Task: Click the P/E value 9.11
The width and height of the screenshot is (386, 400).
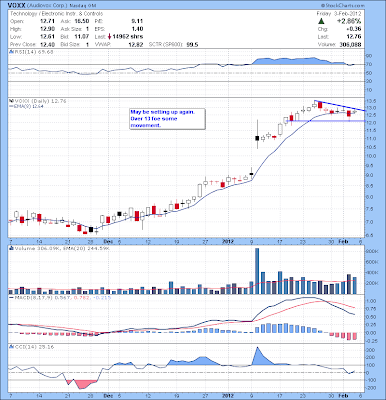Action: [x=137, y=21]
